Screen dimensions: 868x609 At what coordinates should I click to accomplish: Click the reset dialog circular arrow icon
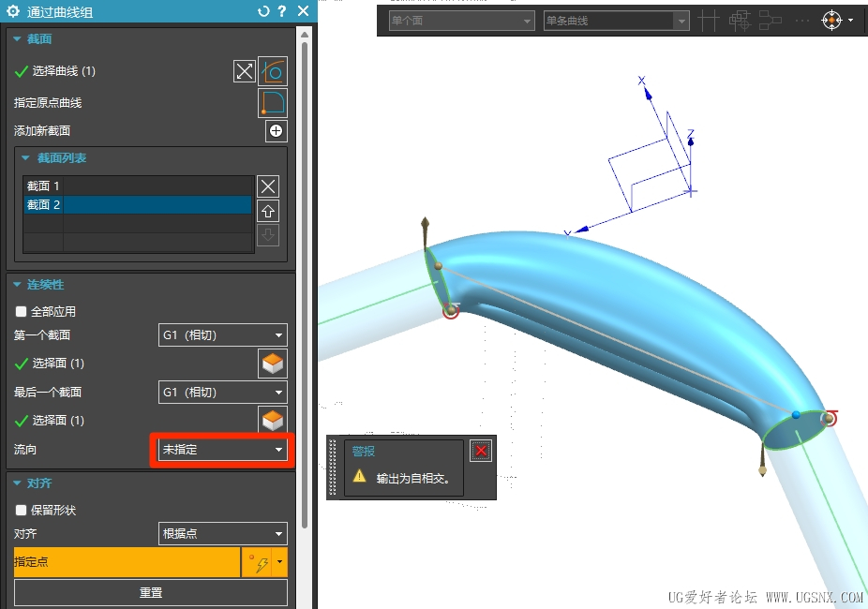tap(263, 11)
